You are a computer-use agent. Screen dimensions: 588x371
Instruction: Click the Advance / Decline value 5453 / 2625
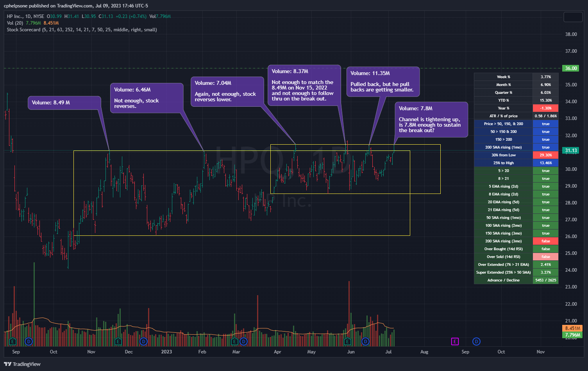(x=545, y=280)
